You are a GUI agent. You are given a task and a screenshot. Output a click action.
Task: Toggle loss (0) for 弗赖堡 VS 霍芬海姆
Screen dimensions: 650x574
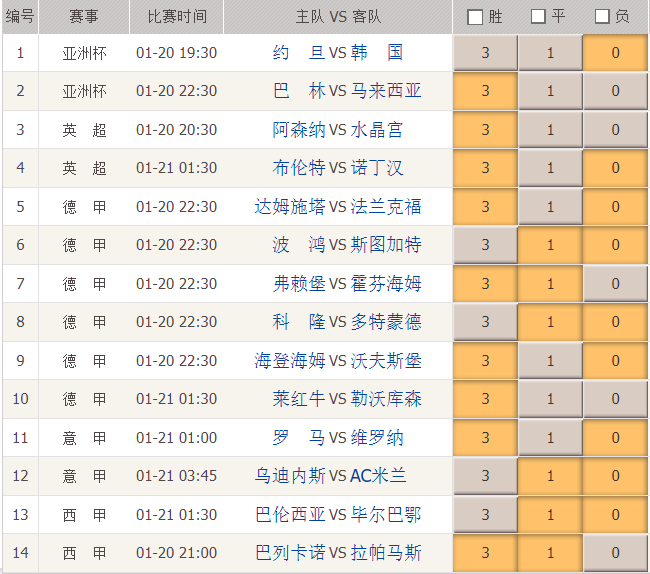click(x=616, y=284)
